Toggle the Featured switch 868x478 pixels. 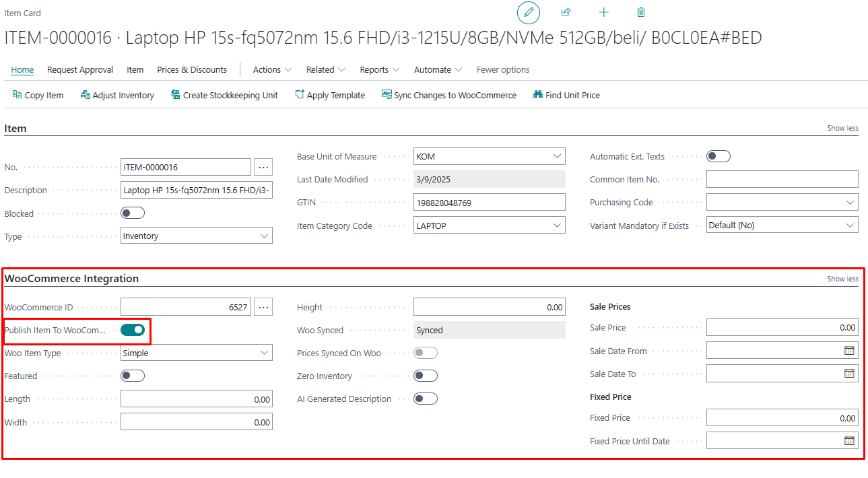click(133, 376)
